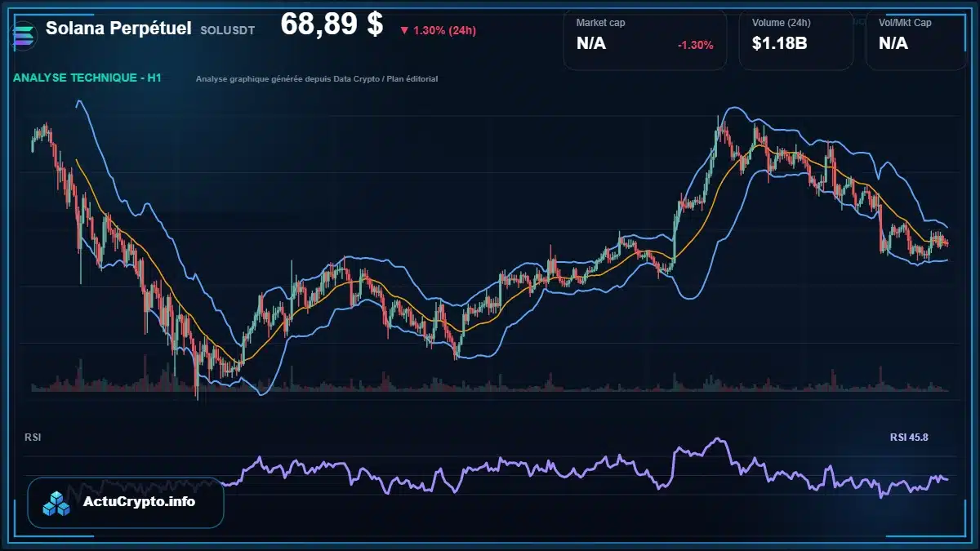Select the Solana Perpétuel title
The width and height of the screenshot is (980, 551).
click(x=118, y=29)
